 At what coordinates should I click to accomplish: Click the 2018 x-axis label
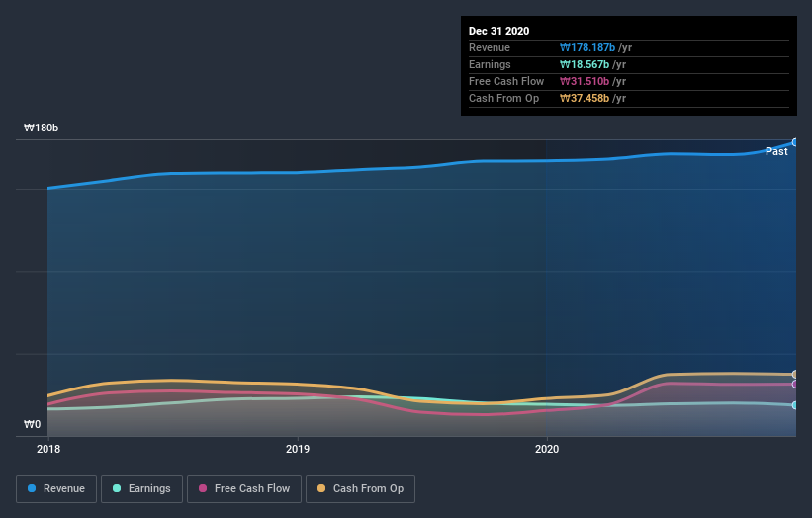48,449
